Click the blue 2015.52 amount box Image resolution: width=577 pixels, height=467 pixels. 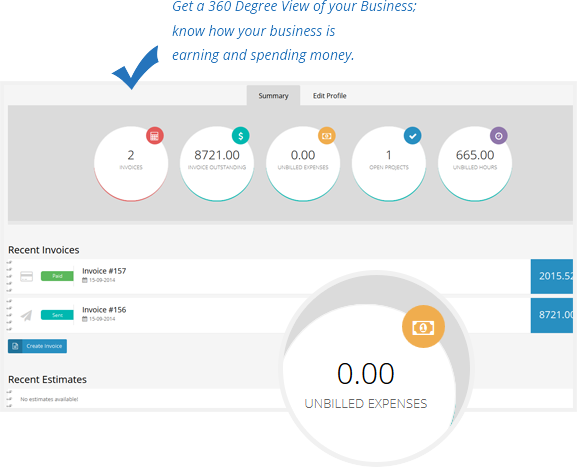(x=552, y=276)
